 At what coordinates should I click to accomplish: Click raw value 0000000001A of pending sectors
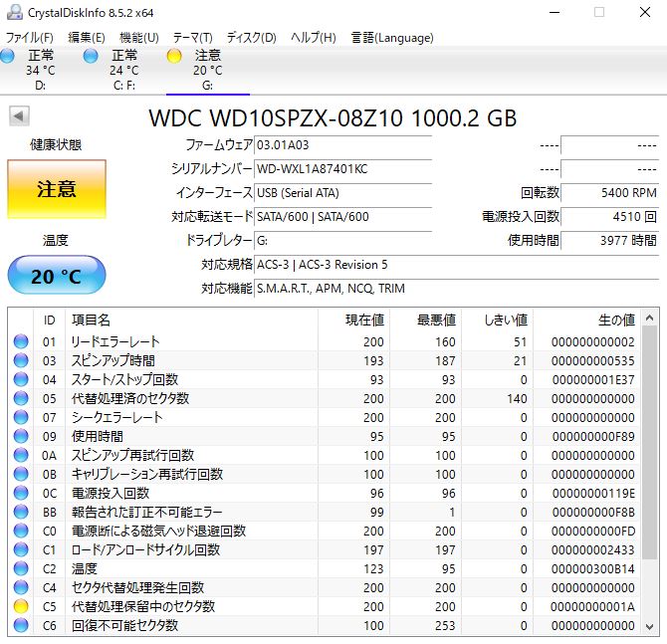(592, 607)
